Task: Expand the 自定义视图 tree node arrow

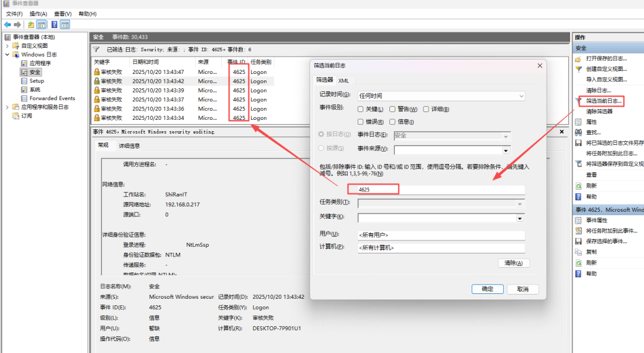Action: tap(7, 45)
